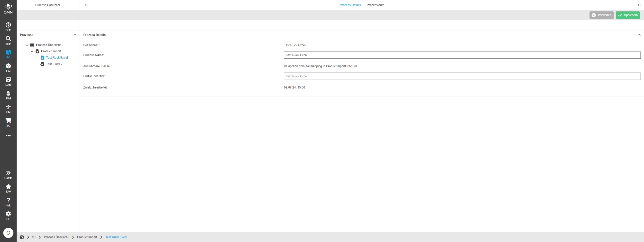The image size is (644, 242).
Task: Unfold the sidebar navigation
Action: pos(8,175)
